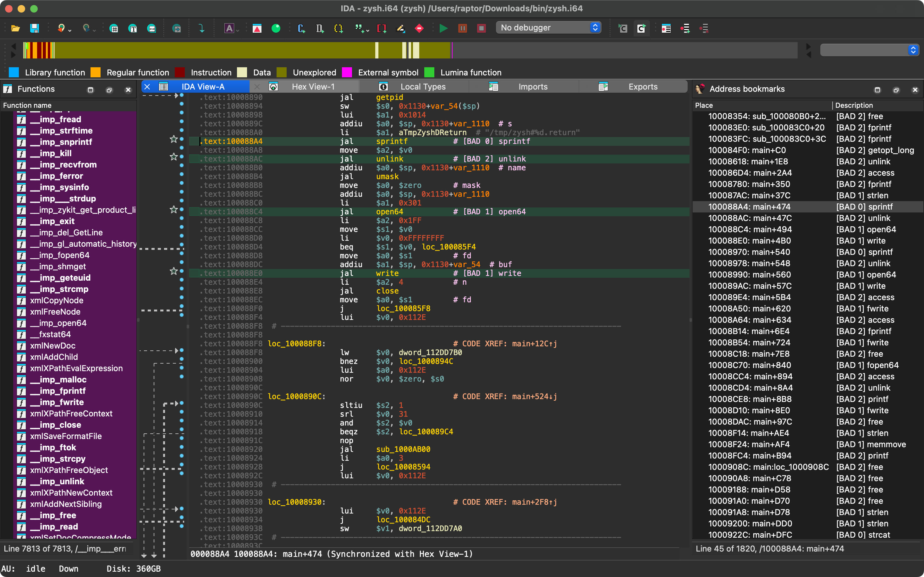
Task: Open the dropdown arrow beside A text-style icon
Action: coord(238,30)
